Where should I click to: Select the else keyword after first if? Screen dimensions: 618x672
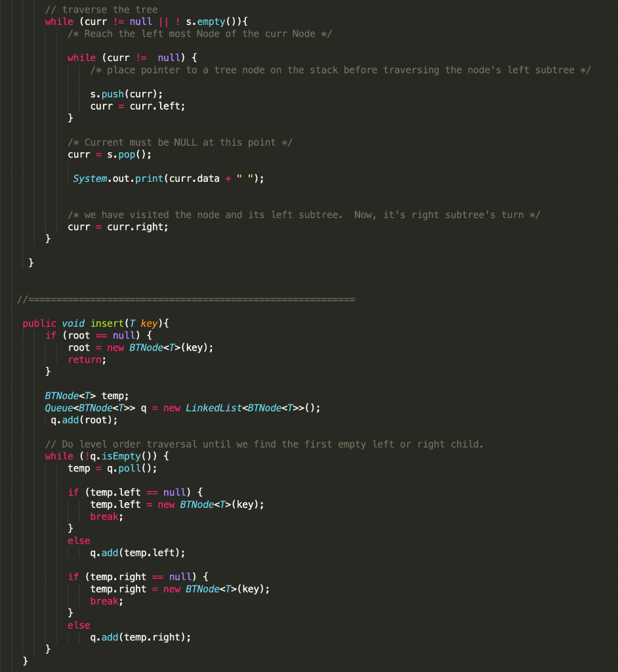tap(78, 540)
